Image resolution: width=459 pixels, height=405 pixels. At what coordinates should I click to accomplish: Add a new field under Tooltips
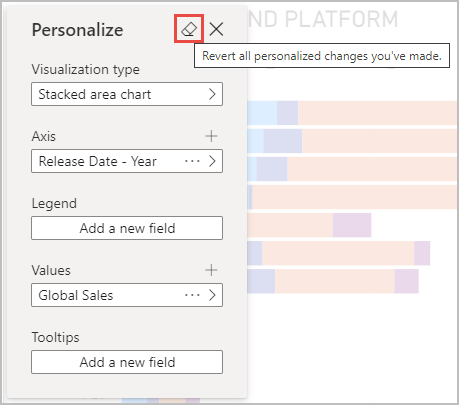[x=127, y=362]
